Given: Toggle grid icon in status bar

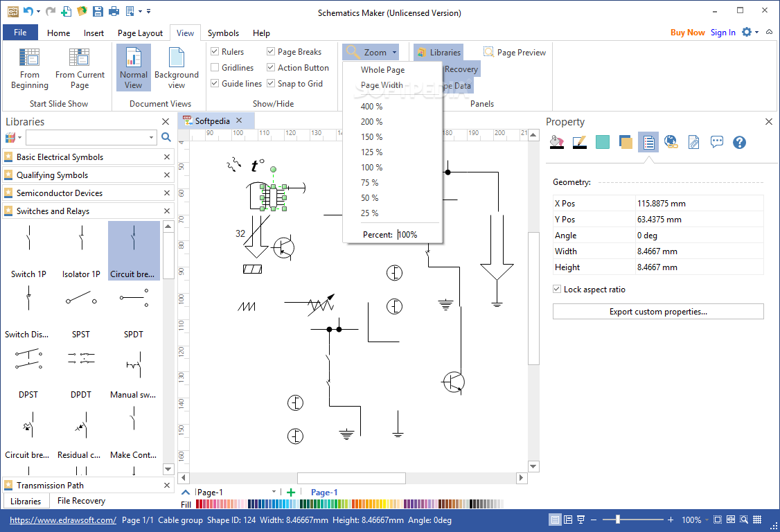Looking at the screenshot, I should coord(757,520).
